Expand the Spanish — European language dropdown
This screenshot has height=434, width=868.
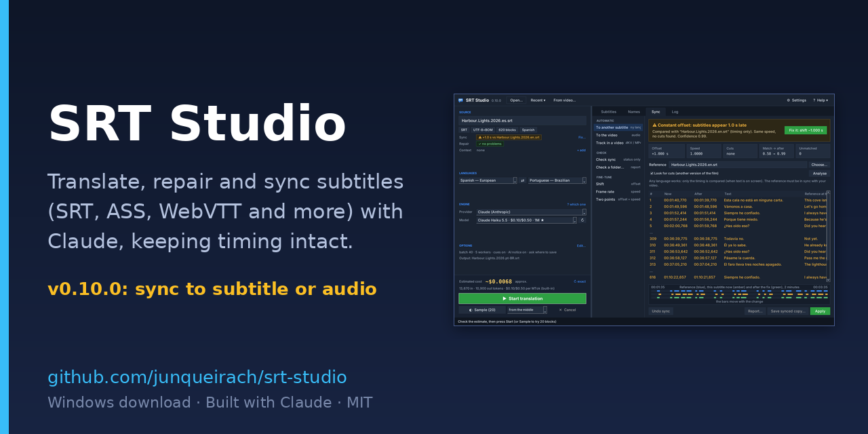(488, 180)
